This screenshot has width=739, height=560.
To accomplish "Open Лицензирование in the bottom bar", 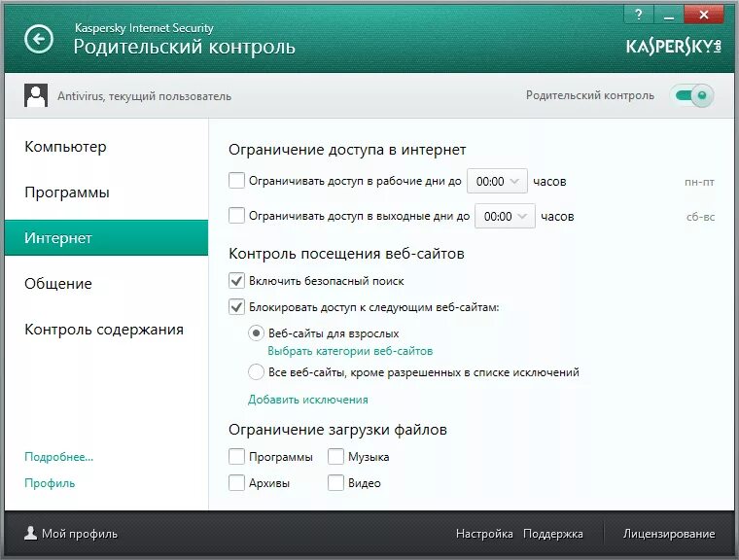I will 669,534.
